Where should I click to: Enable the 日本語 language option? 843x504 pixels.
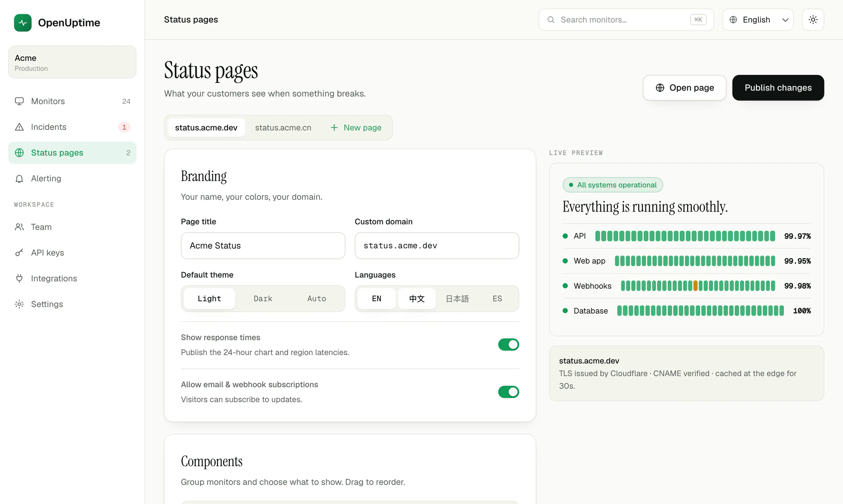click(x=457, y=298)
